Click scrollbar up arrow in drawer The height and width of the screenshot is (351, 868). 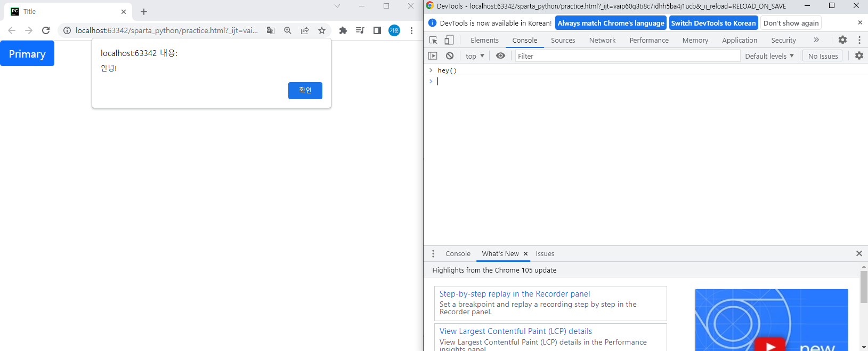864,266
